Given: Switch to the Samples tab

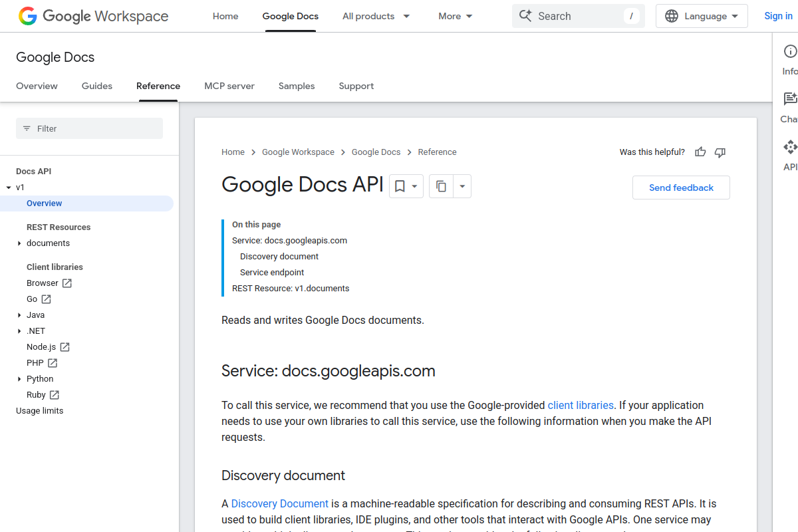Looking at the screenshot, I should point(297,86).
